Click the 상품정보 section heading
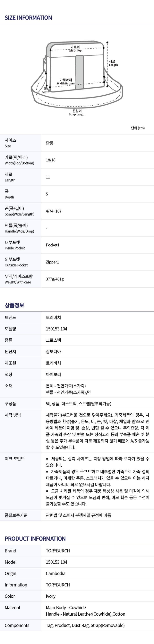The width and height of the screenshot is (154, 644). coord(14,305)
